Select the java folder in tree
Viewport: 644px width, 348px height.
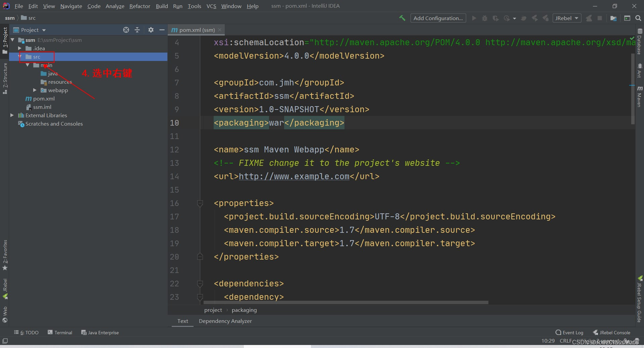coord(49,73)
